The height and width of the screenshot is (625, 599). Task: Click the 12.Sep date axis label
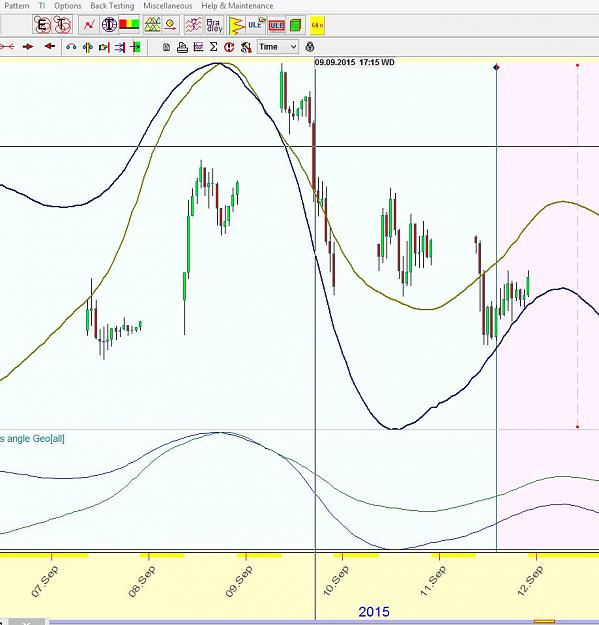pyautogui.click(x=530, y=581)
